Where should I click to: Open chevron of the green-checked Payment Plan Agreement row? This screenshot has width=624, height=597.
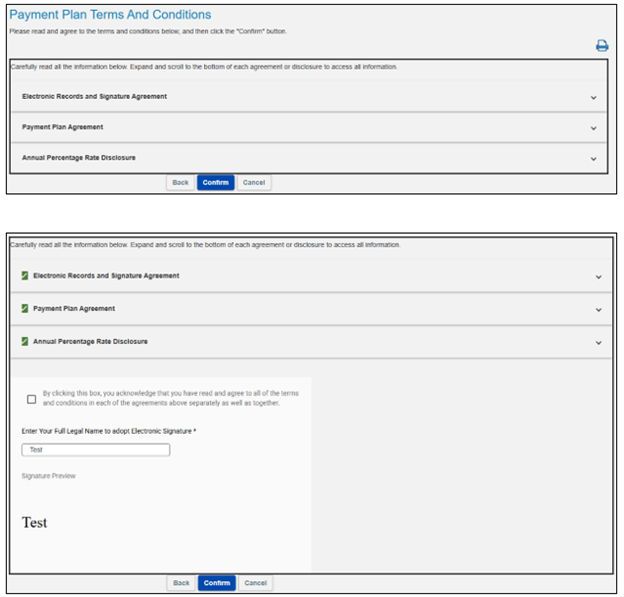(598, 309)
